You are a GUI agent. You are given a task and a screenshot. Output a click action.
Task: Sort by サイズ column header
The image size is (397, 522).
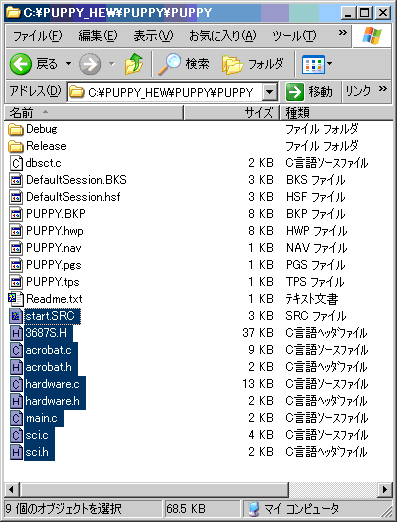[x=231, y=113]
